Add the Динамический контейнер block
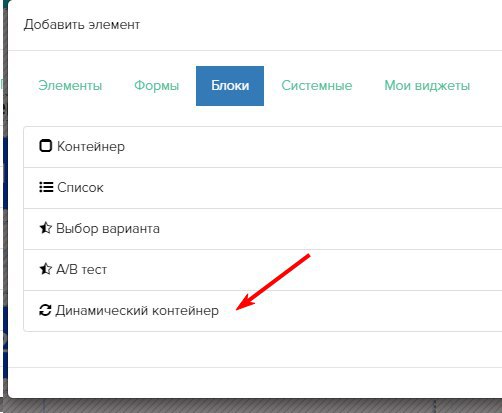 click(263, 311)
